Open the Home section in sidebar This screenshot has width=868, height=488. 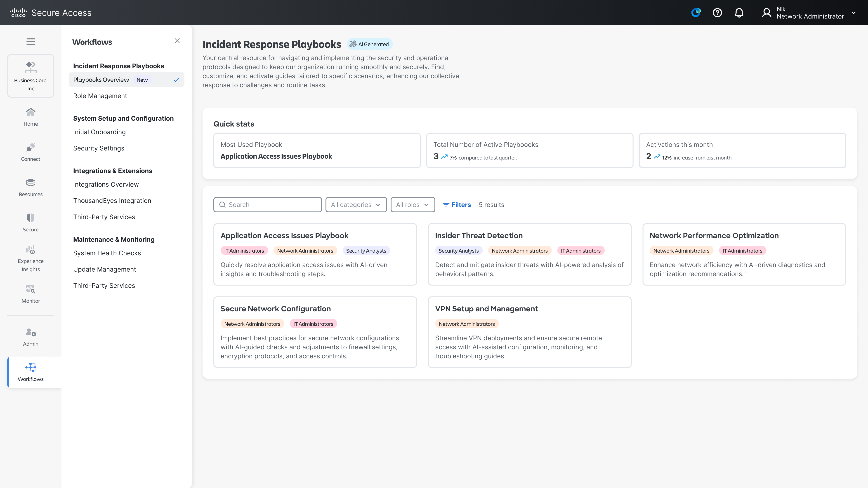pos(31,117)
